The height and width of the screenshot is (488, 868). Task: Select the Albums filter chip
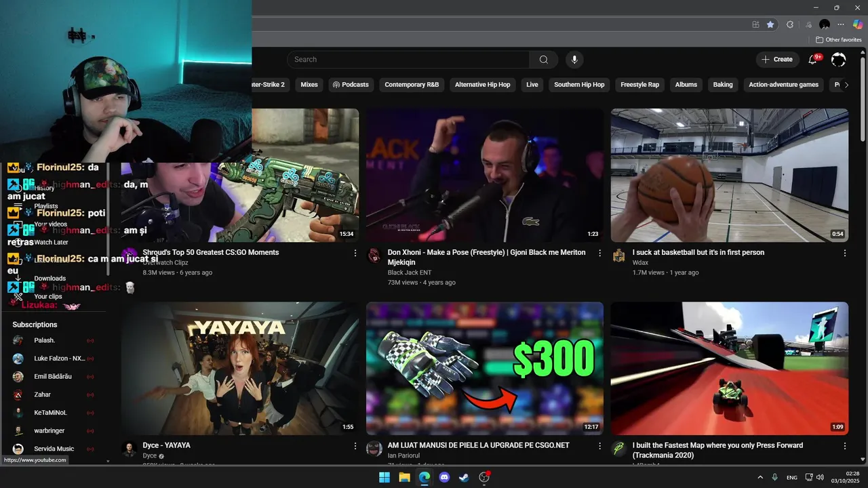686,85
